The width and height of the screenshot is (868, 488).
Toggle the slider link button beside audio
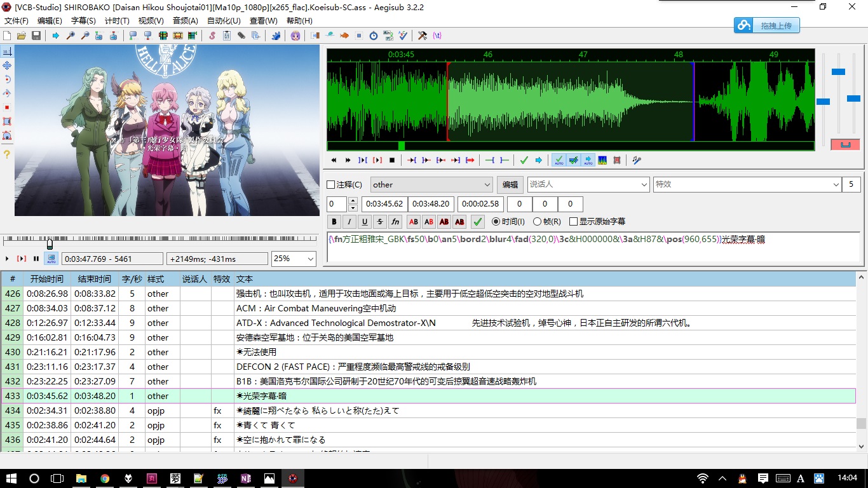pyautogui.click(x=845, y=145)
